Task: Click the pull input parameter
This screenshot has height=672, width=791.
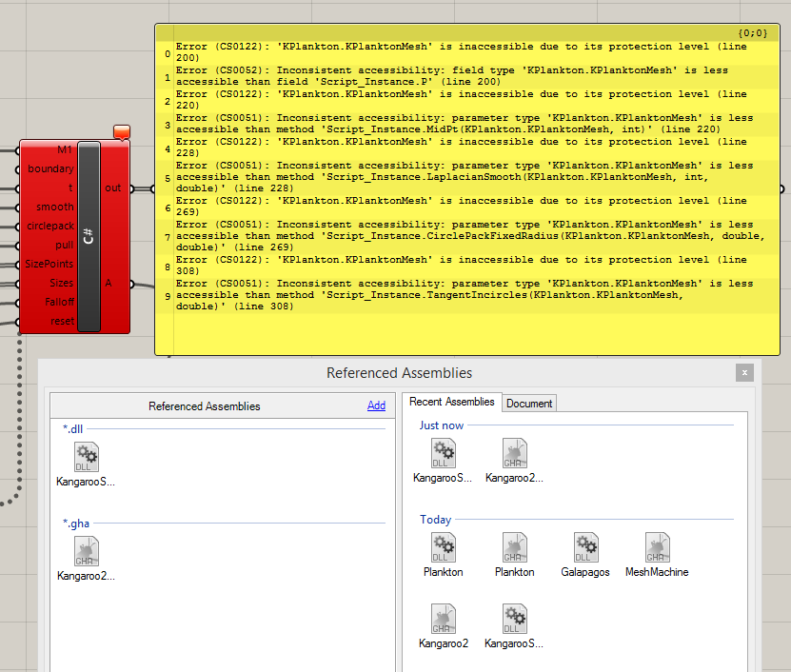Action: pos(65,246)
